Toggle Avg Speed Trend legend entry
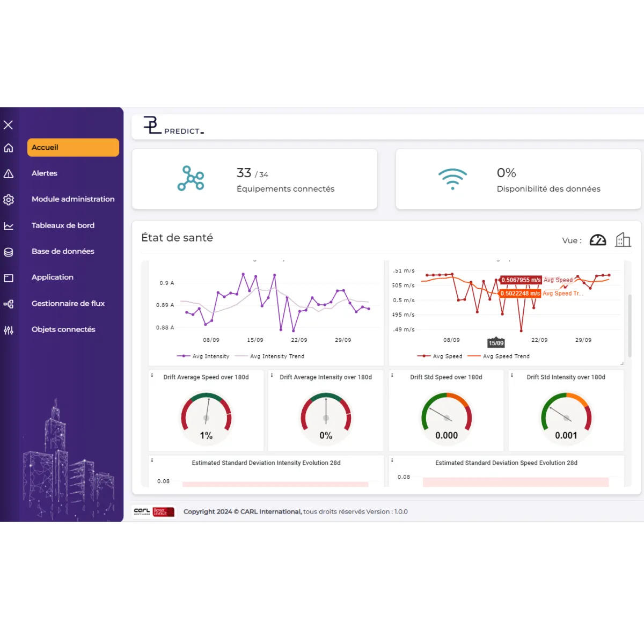 [x=499, y=356]
